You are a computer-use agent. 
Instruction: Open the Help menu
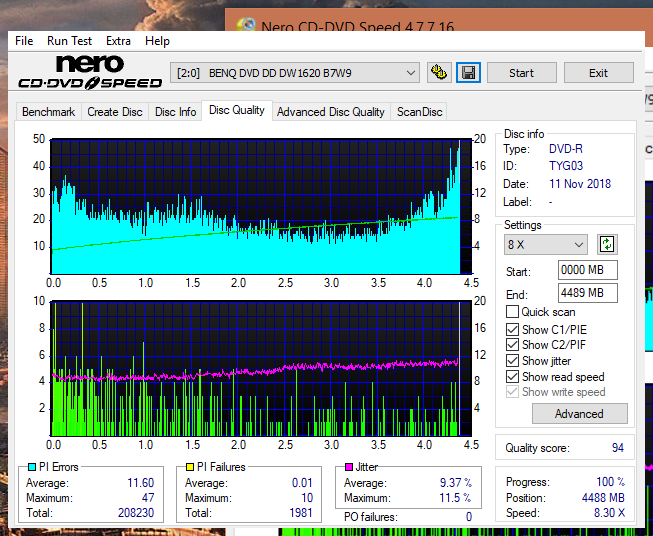coord(157,41)
